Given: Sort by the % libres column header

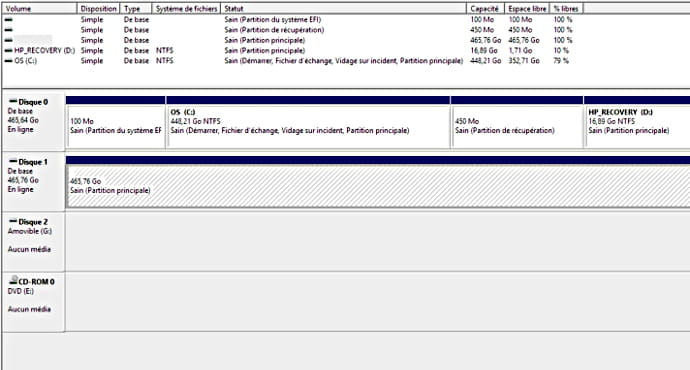Looking at the screenshot, I should click(x=566, y=8).
